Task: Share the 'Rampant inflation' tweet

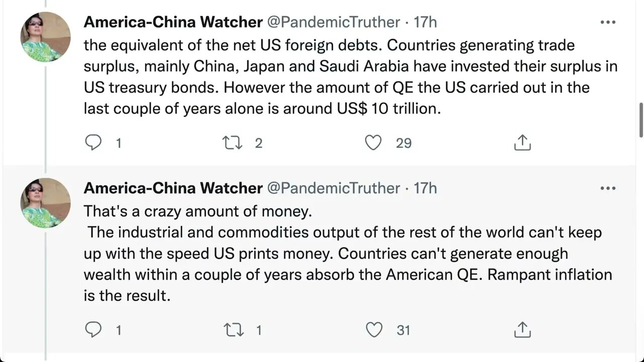Action: click(x=522, y=330)
